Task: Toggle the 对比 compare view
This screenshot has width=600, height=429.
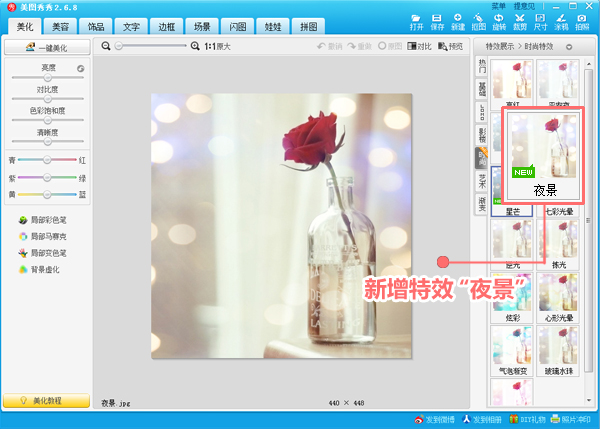Action: point(419,46)
